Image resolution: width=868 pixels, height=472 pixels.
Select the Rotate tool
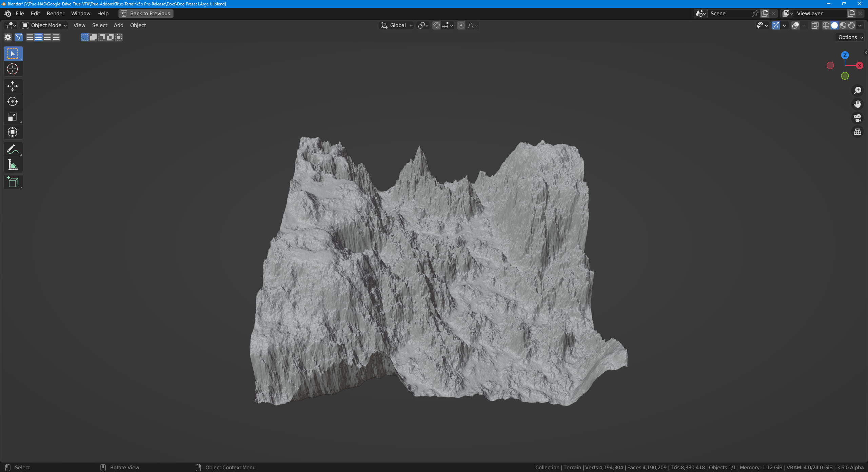pos(13,101)
